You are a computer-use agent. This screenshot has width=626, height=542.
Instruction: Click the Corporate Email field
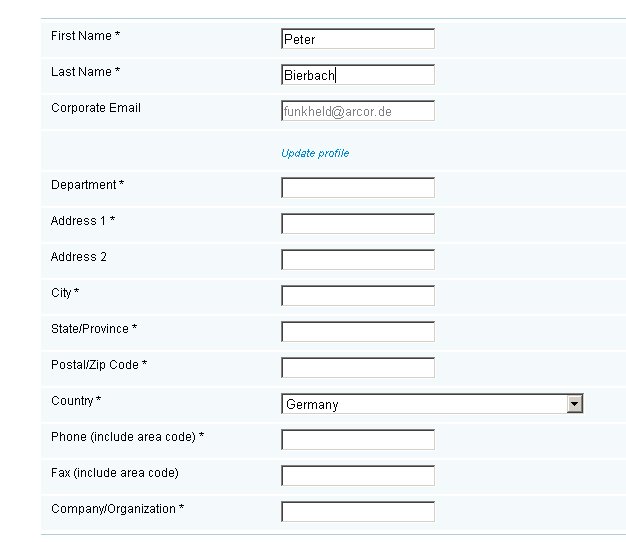[x=358, y=111]
